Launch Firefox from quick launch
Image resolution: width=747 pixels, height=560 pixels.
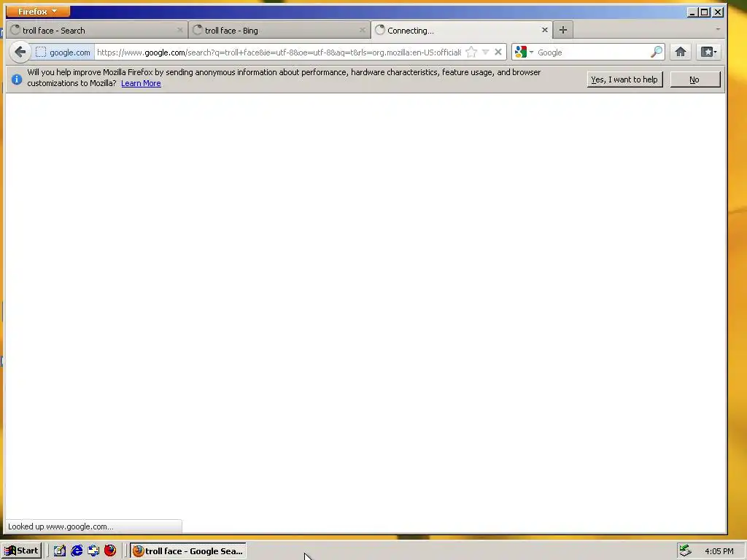click(x=110, y=551)
